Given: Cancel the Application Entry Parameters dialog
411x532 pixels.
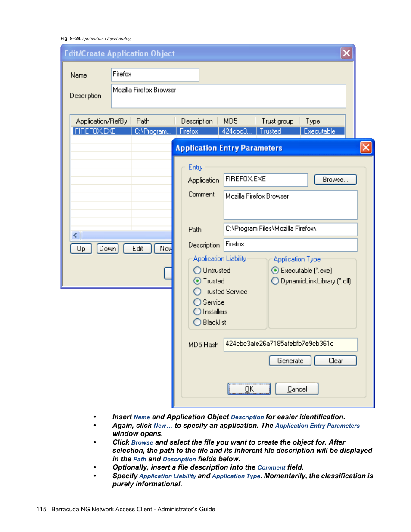Looking at the screenshot, I should click(297, 389).
